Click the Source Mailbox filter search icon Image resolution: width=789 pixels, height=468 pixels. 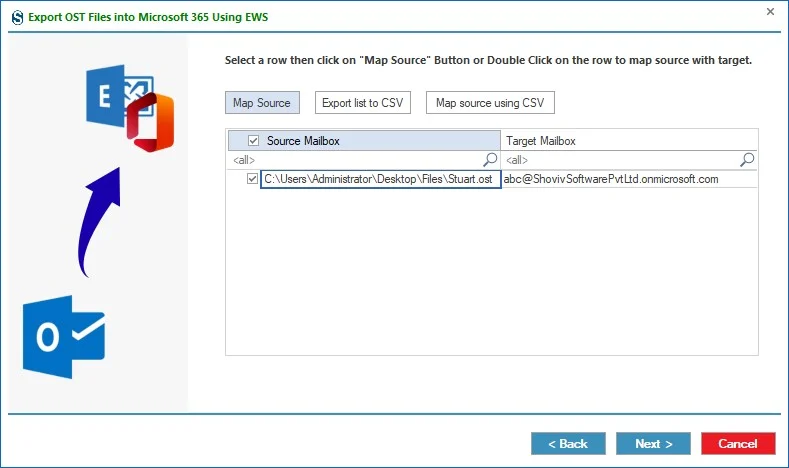pyautogui.click(x=490, y=160)
